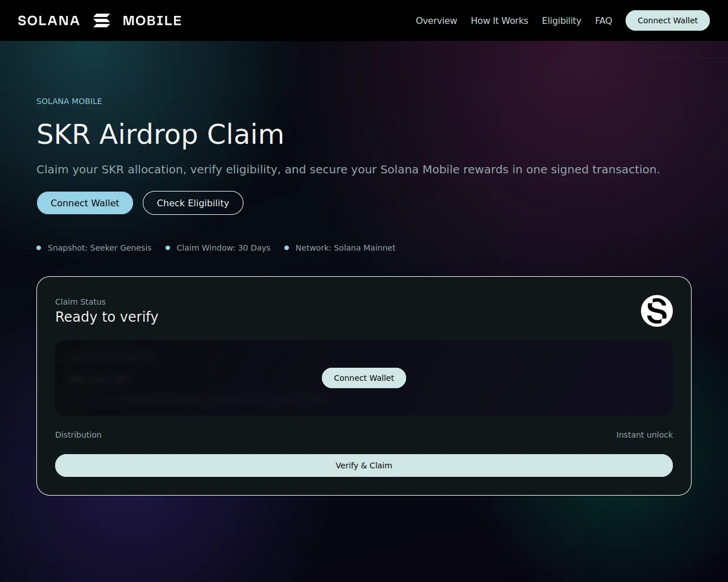
Task: Go to How It Works section
Action: click(499, 20)
